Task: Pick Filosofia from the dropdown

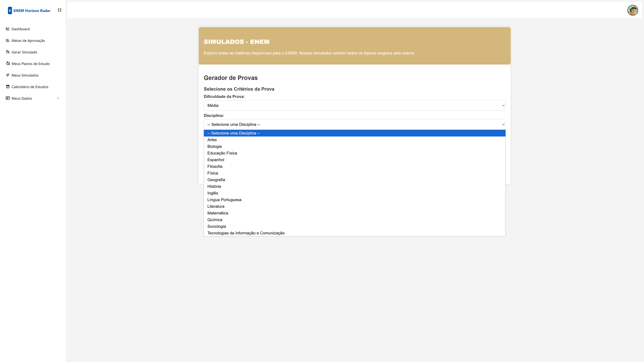Action: point(354,167)
